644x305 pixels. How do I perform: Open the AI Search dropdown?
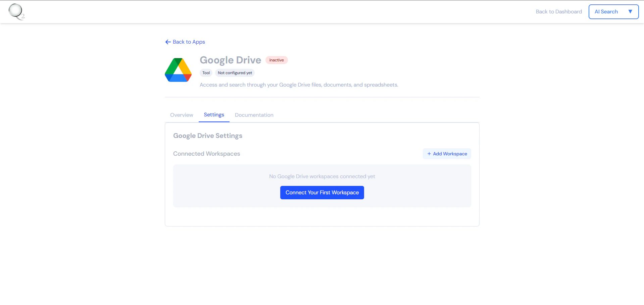(613, 12)
